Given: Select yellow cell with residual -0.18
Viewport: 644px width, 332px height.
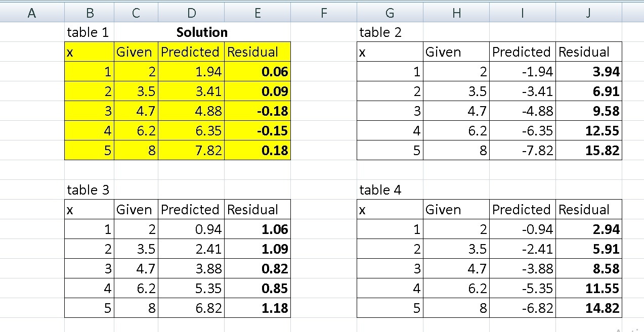Looking at the screenshot, I should 257,111.
